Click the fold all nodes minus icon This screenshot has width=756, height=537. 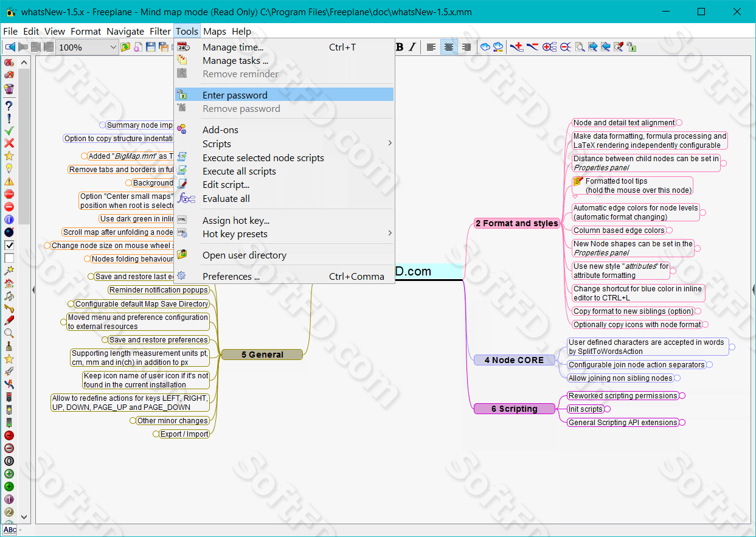click(x=565, y=47)
